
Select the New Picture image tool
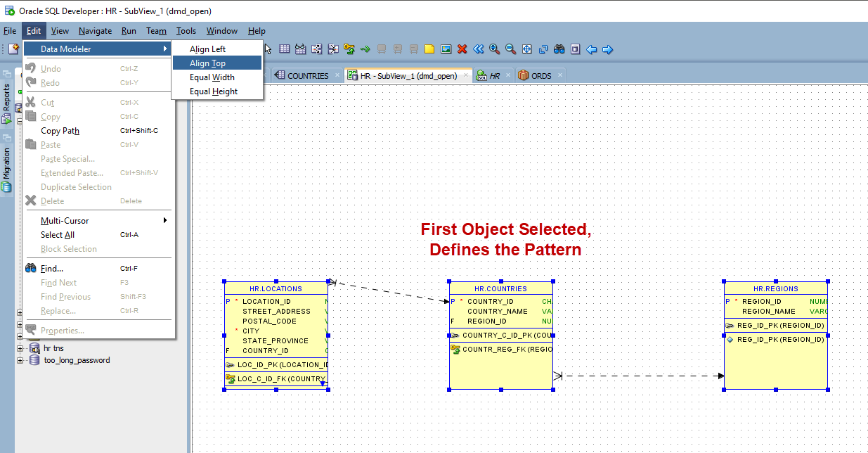tap(446, 49)
